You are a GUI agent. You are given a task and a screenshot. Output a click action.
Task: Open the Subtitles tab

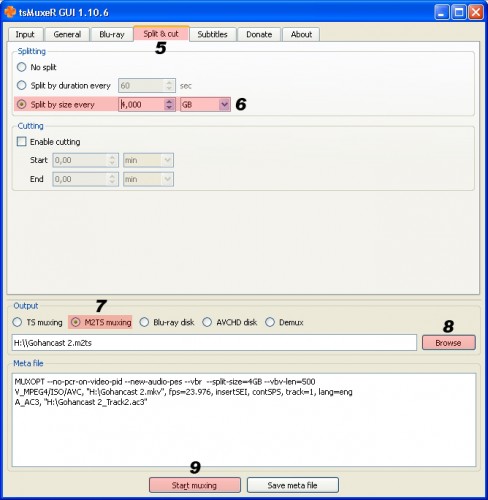tap(212, 34)
